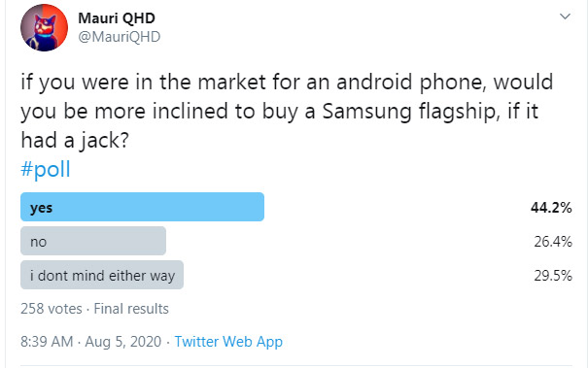Click the tweet question text body
The height and width of the screenshot is (368, 588).
click(x=287, y=111)
